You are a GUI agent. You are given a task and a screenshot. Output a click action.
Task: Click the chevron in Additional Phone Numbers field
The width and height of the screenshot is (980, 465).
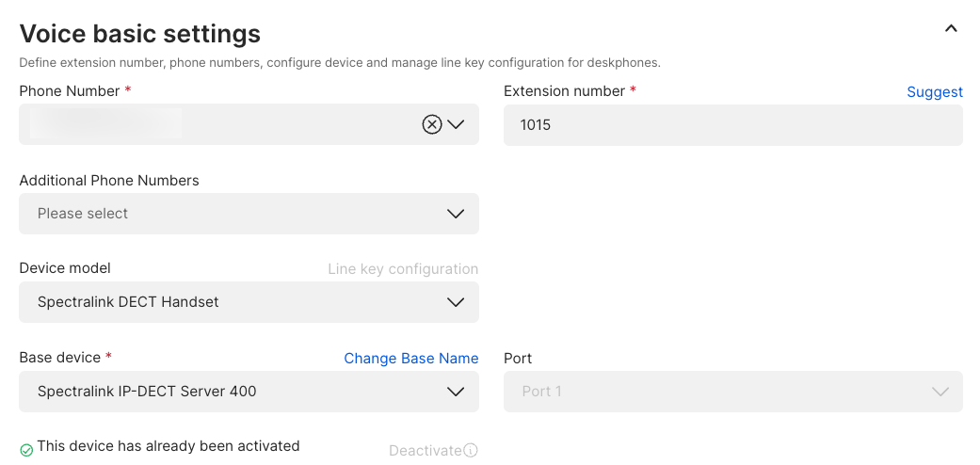click(x=456, y=214)
